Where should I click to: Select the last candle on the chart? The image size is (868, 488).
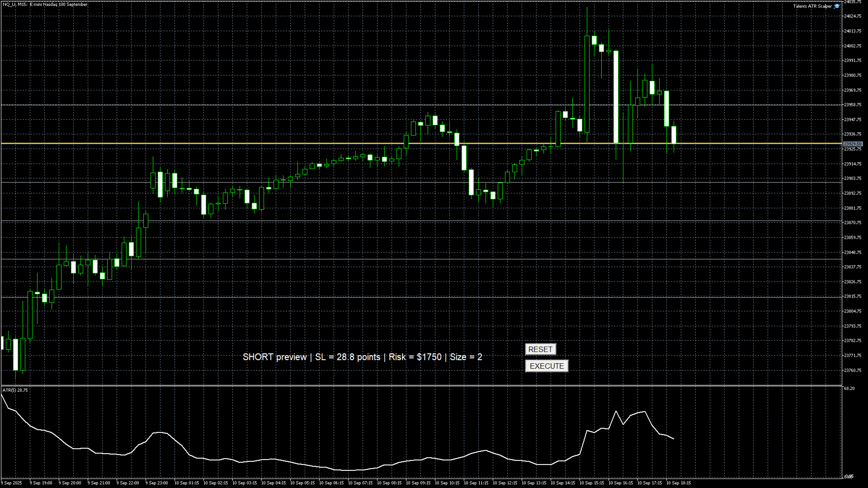click(x=674, y=135)
